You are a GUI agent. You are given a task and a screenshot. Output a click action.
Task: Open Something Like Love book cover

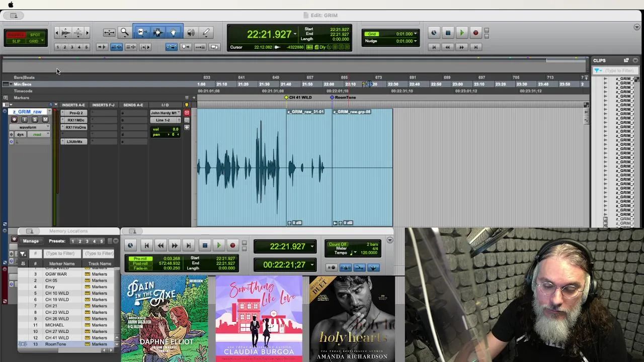(259, 318)
